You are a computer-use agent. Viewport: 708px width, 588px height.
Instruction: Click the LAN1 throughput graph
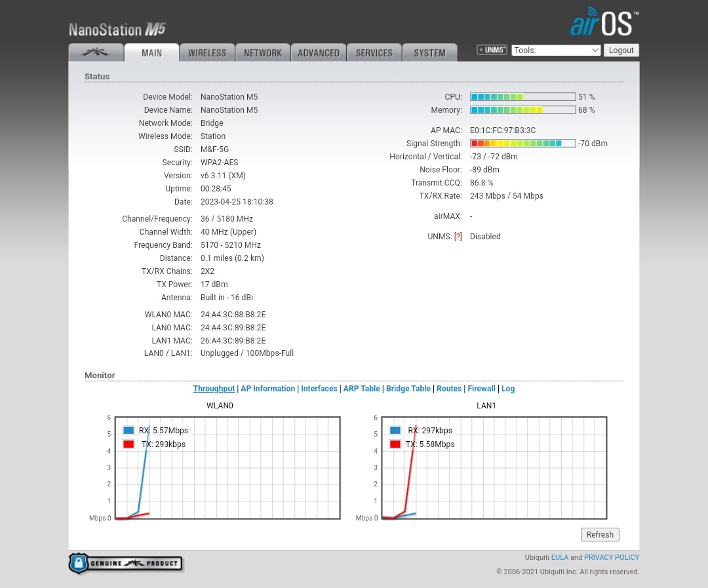coord(494,468)
